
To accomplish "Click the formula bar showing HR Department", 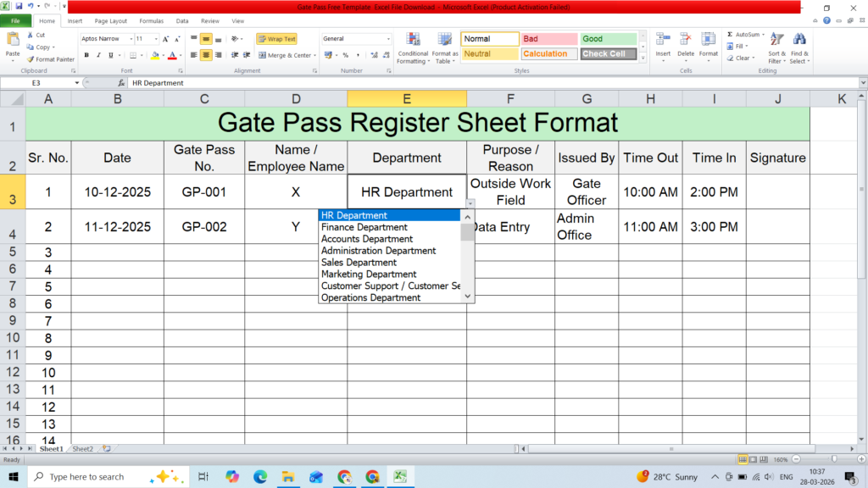I will [x=492, y=83].
